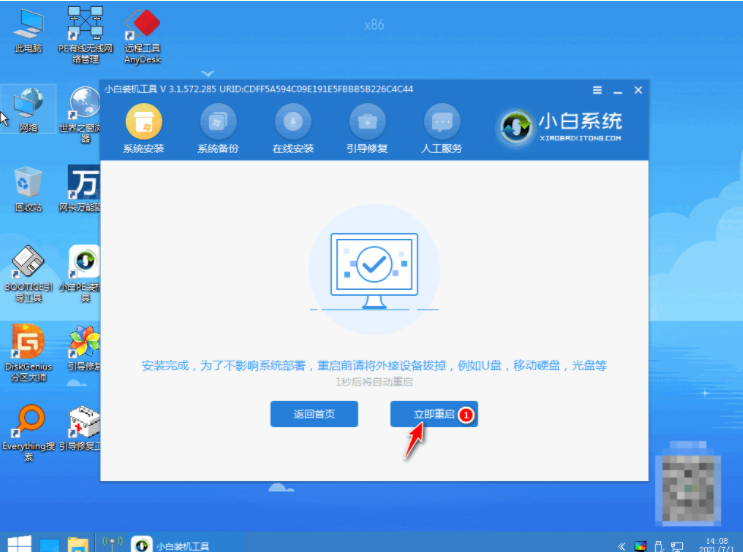The height and width of the screenshot is (552, 743).
Task: Open File Explorer folder in taskbar
Action: tap(78, 545)
